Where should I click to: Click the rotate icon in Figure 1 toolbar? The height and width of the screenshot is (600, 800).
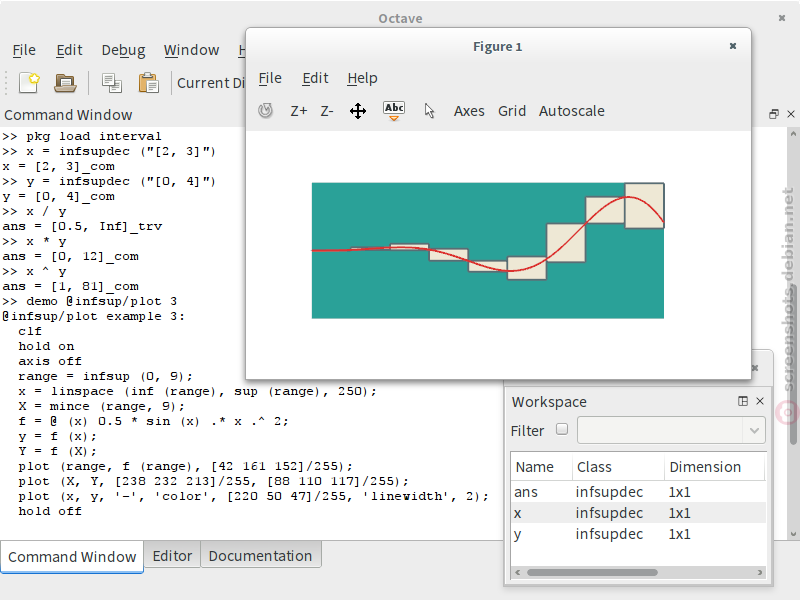[265, 111]
